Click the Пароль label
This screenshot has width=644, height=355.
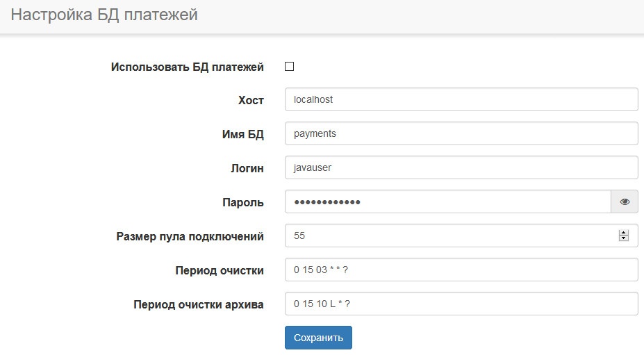point(242,203)
